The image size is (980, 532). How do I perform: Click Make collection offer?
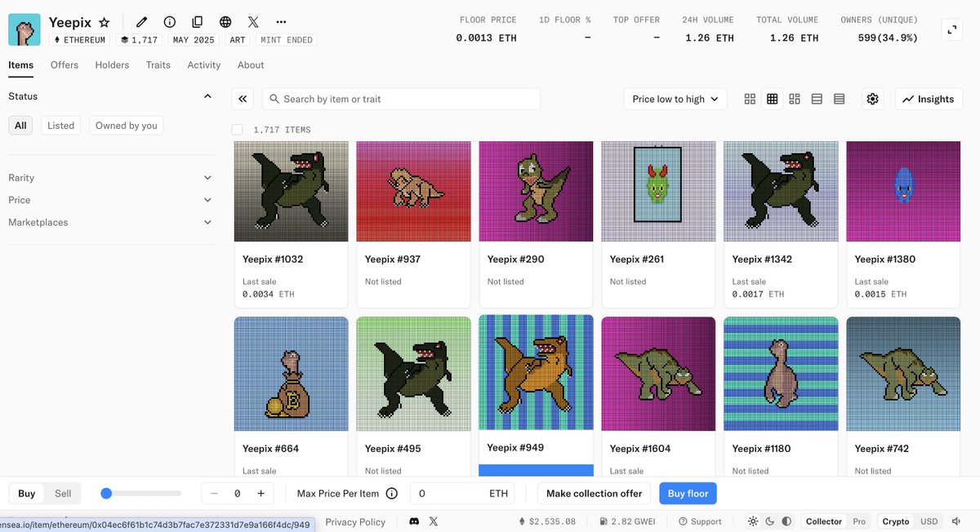point(595,494)
